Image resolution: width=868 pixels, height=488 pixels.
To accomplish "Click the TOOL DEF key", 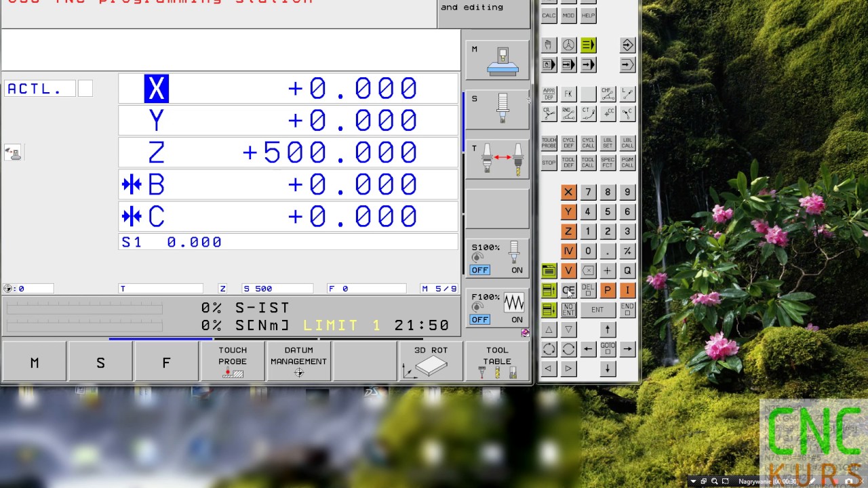I will [x=568, y=163].
